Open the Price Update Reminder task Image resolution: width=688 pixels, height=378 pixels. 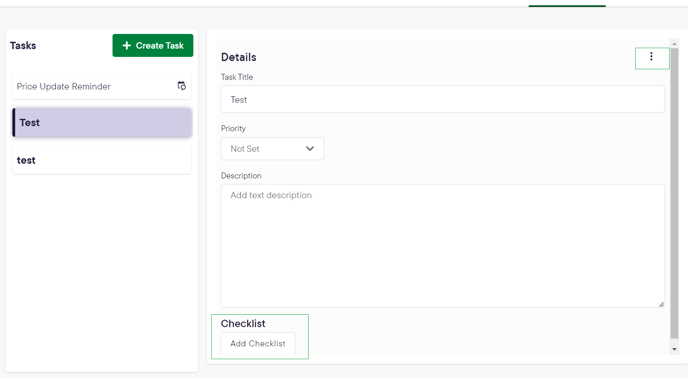click(101, 86)
